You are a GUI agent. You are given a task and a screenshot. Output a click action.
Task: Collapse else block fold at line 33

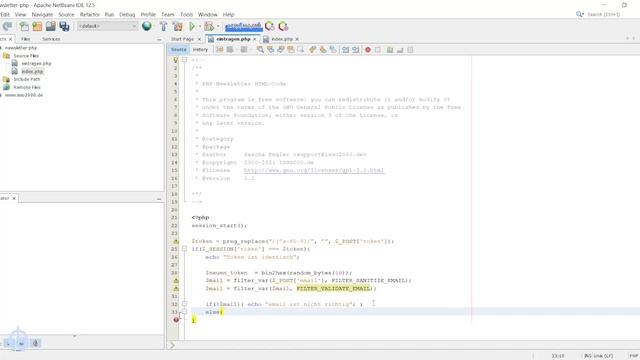[184, 312]
